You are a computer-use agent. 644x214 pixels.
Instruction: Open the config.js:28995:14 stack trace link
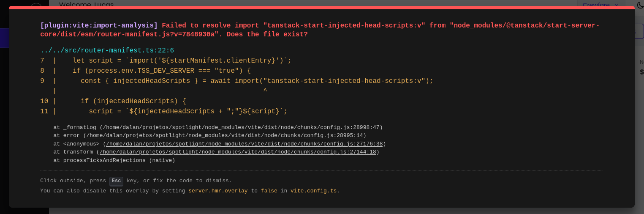(x=225, y=135)
